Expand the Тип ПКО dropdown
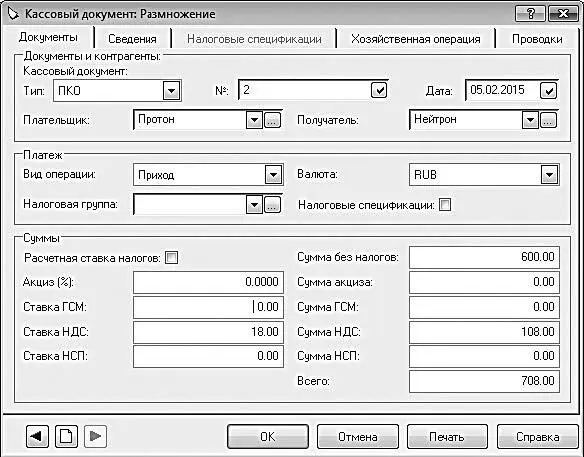Viewport: 584px width, 457px height. [171, 91]
